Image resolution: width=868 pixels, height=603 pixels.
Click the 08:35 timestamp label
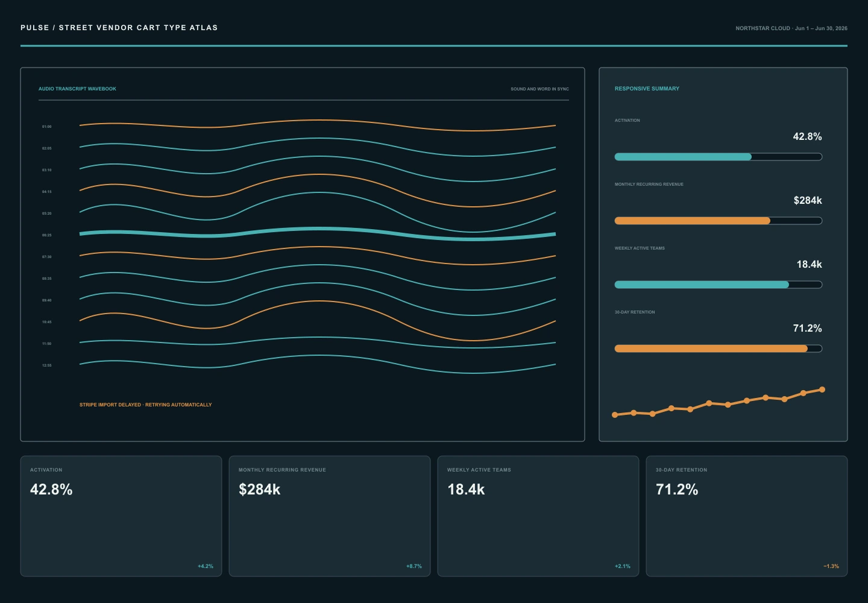coord(47,279)
